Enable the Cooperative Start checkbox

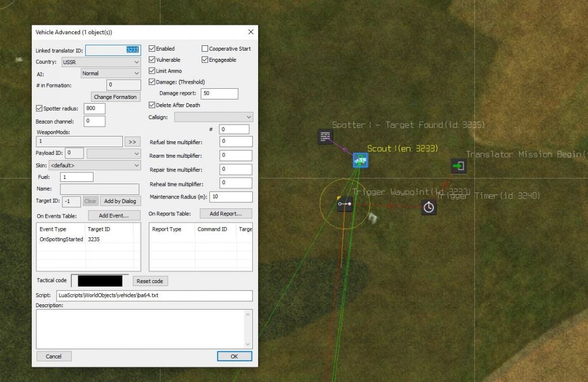tap(205, 49)
